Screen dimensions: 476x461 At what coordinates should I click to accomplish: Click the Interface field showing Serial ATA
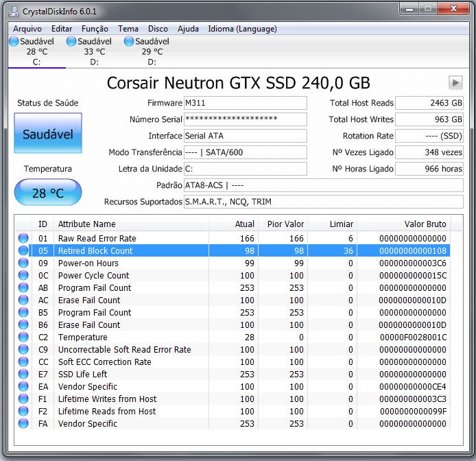246,136
